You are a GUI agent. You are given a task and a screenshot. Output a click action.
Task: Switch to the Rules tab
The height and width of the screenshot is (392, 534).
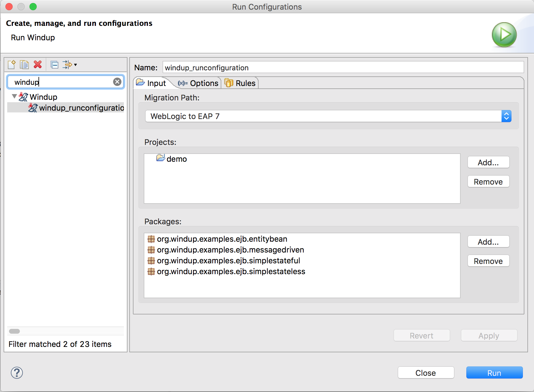pos(240,83)
